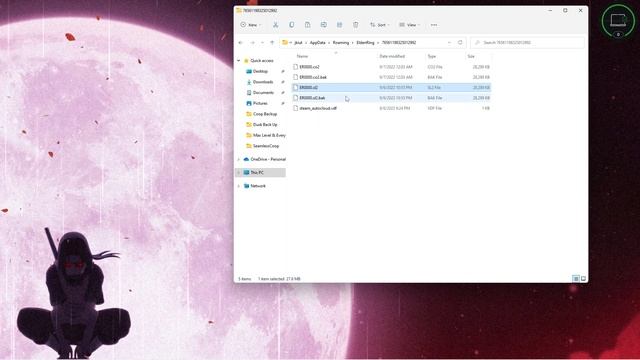The image size is (640, 360).
Task: Go forward with the right arrow button
Action: [x=252, y=42]
